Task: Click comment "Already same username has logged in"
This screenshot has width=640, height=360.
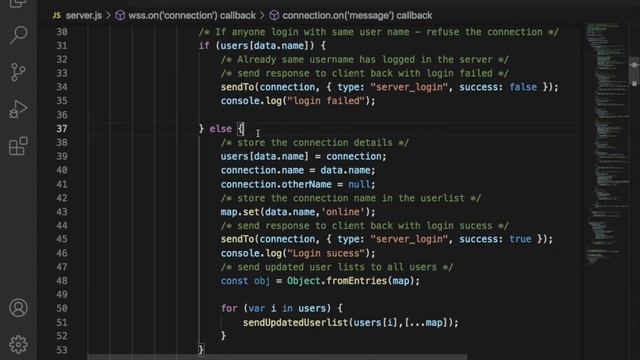Action: [364, 60]
